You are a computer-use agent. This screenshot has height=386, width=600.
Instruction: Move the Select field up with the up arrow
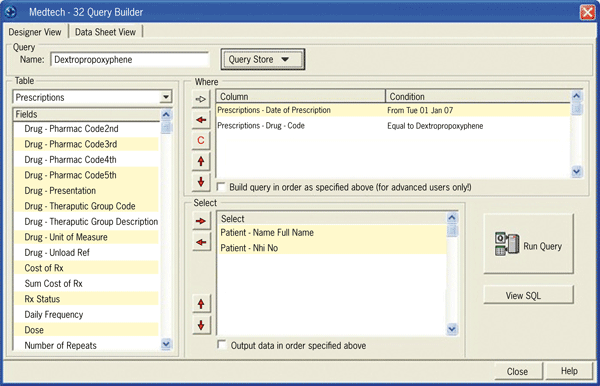[201, 304]
